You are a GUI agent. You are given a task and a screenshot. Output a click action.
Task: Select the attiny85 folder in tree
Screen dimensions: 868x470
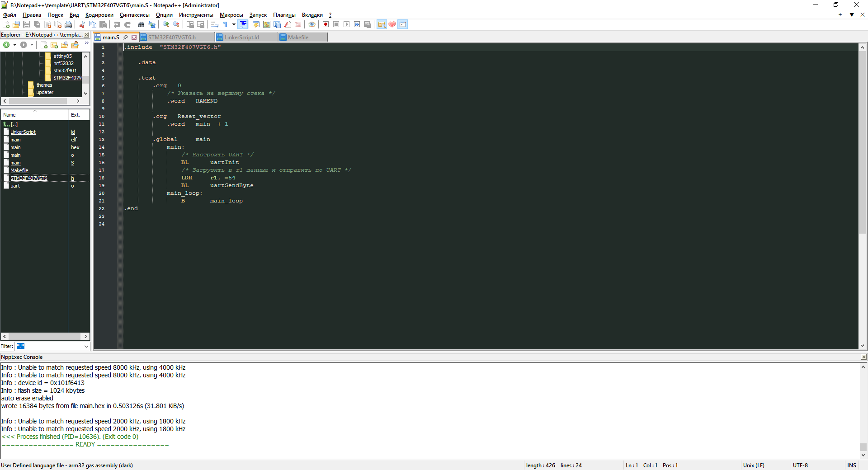62,56
